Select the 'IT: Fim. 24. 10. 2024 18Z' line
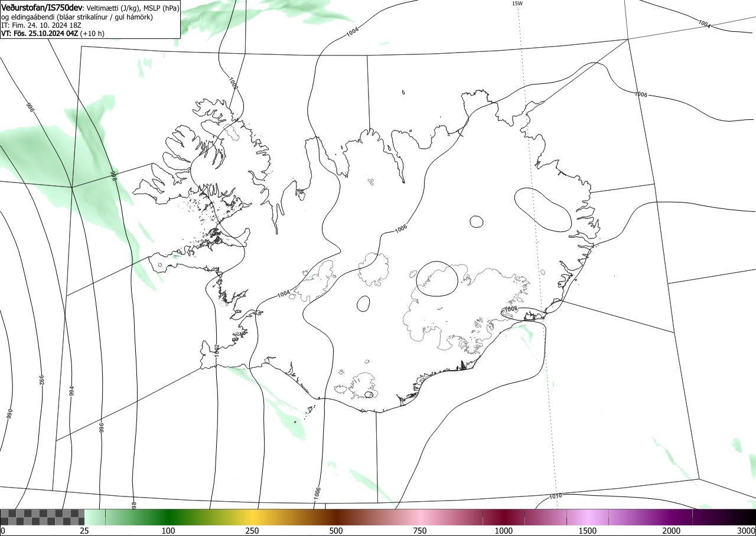756x536 pixels. [41, 25]
